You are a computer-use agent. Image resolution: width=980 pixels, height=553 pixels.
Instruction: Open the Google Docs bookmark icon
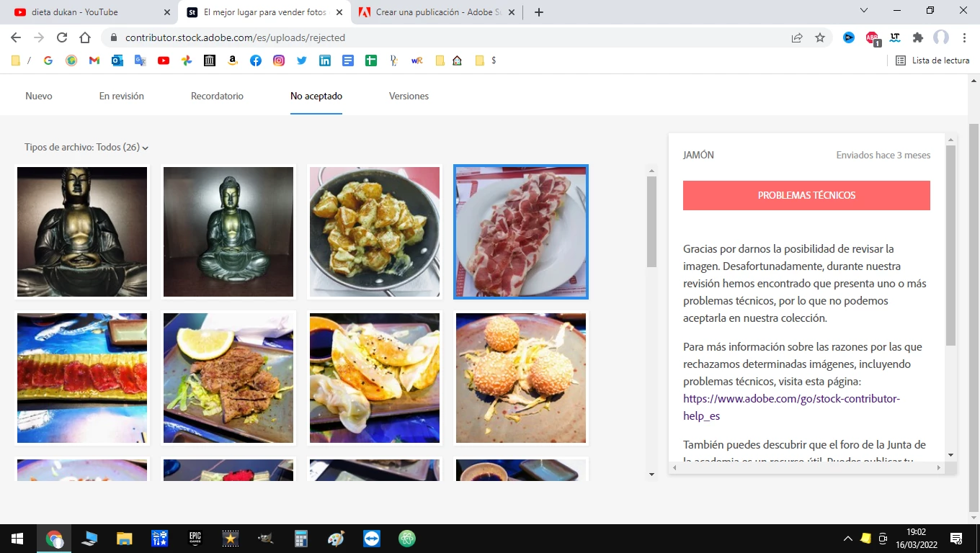coord(348,60)
